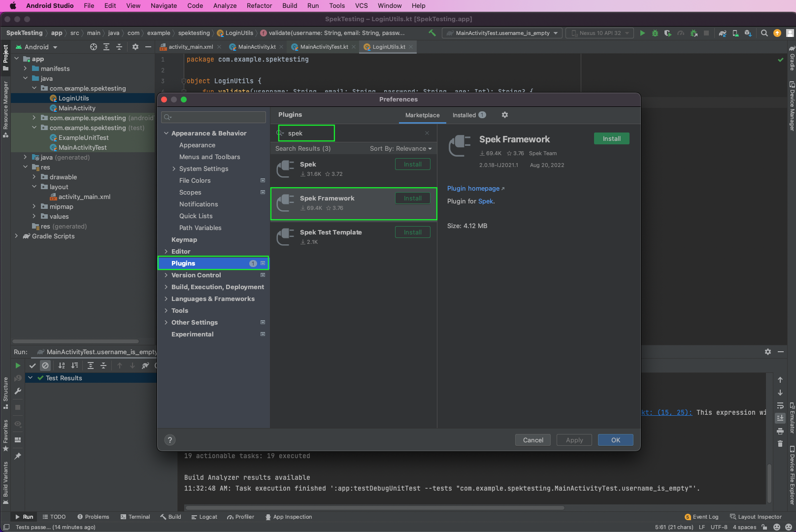This screenshot has width=796, height=532.
Task: Collapse Appearance & Behavior section
Action: [166, 133]
